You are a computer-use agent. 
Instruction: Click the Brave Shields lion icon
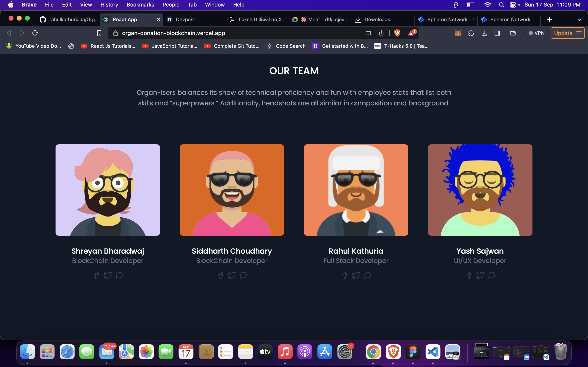[397, 33]
